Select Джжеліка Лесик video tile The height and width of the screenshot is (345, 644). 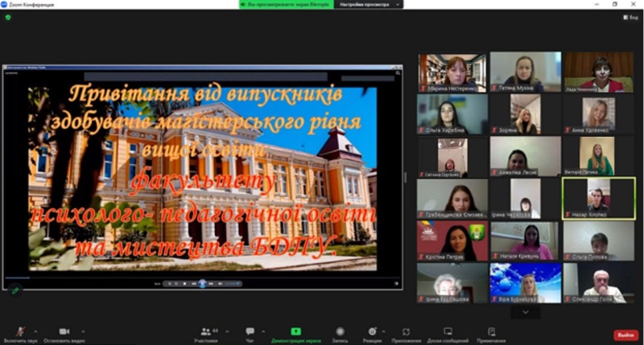(x=526, y=157)
